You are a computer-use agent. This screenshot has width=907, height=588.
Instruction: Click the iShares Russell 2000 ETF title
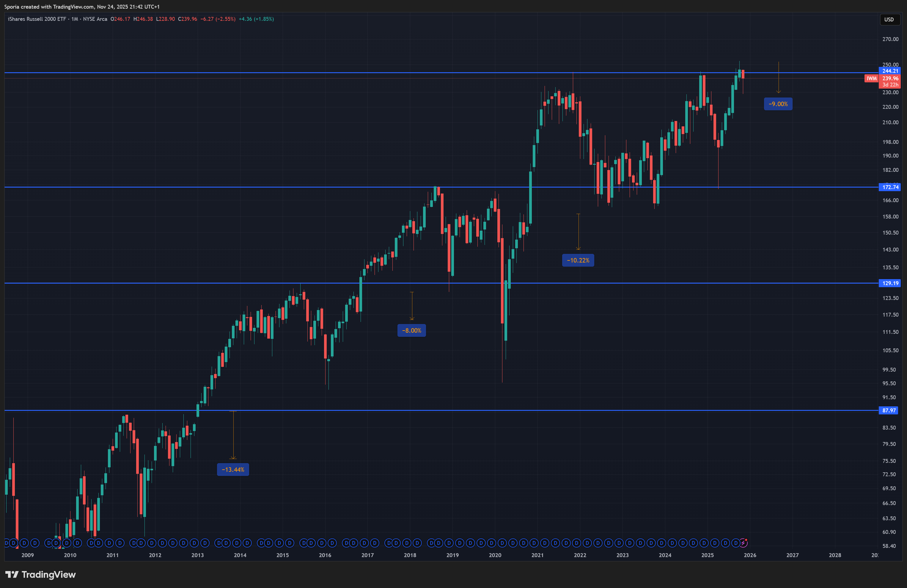pos(37,19)
